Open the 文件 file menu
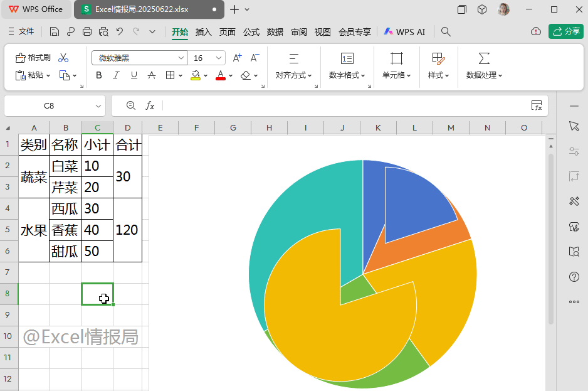The width and height of the screenshot is (588, 391). [x=21, y=31]
